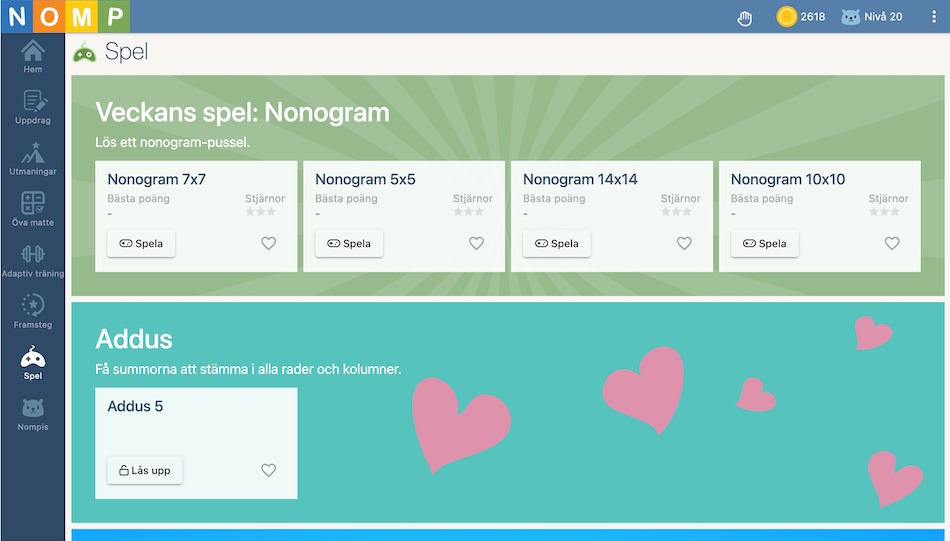Open Utmaningar challenges in sidebar
This screenshot has width=950, height=541.
[x=33, y=159]
